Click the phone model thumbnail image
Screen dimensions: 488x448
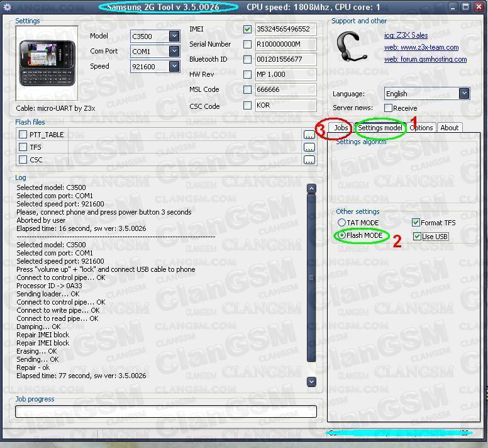point(47,63)
